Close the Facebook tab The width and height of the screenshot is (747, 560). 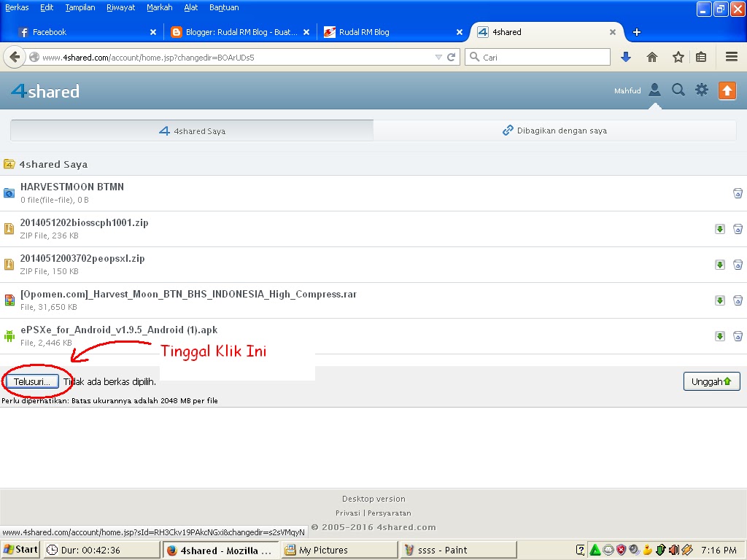point(153,32)
